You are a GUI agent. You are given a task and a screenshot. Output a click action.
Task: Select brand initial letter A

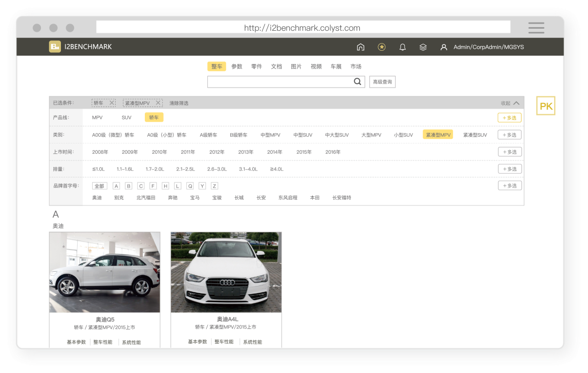click(116, 186)
